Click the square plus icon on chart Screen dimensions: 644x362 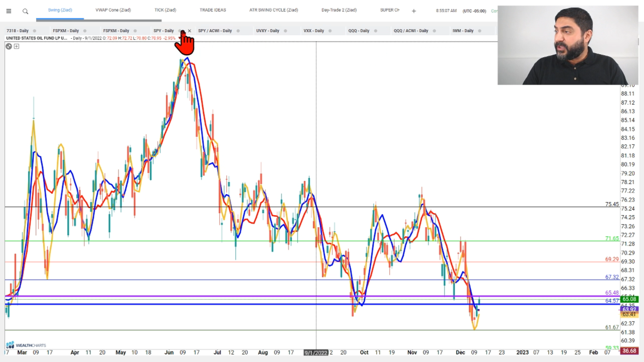(16, 47)
